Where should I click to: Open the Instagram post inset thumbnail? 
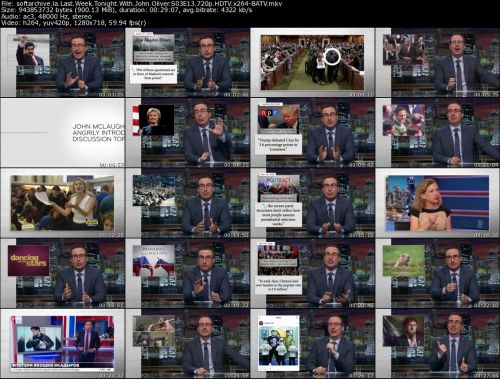point(312,343)
